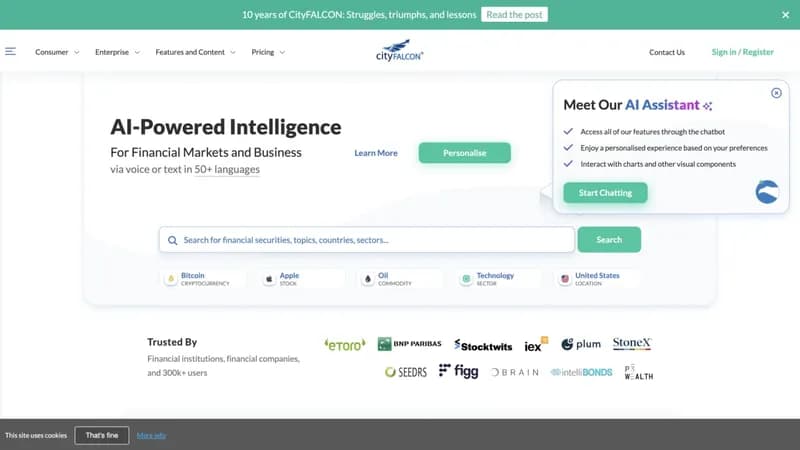Dismiss the top announcement banner

click(785, 15)
